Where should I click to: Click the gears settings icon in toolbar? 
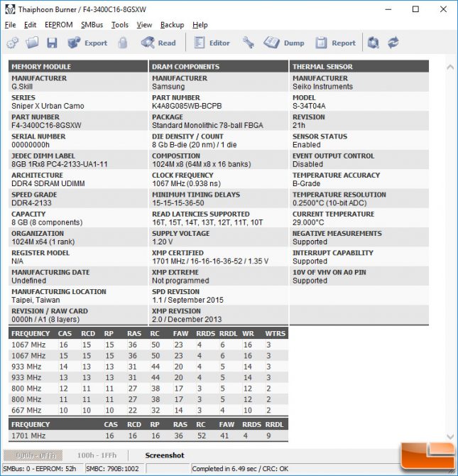pyautogui.click(x=13, y=43)
